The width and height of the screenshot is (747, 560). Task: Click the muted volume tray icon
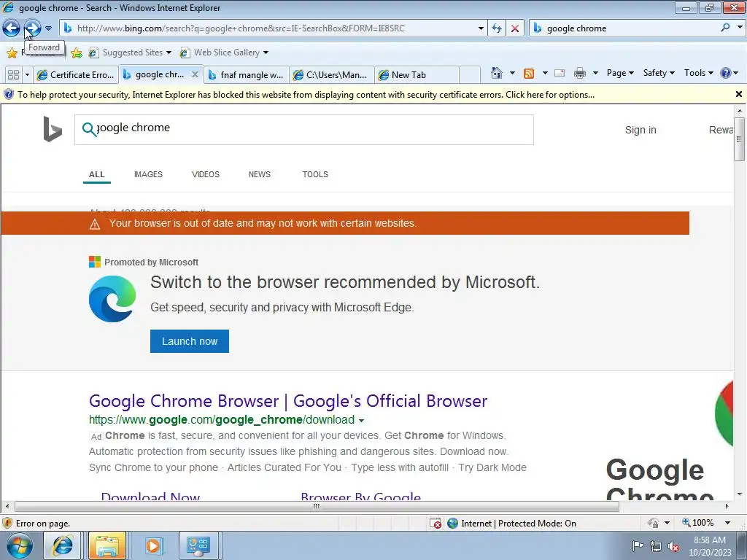673,546
